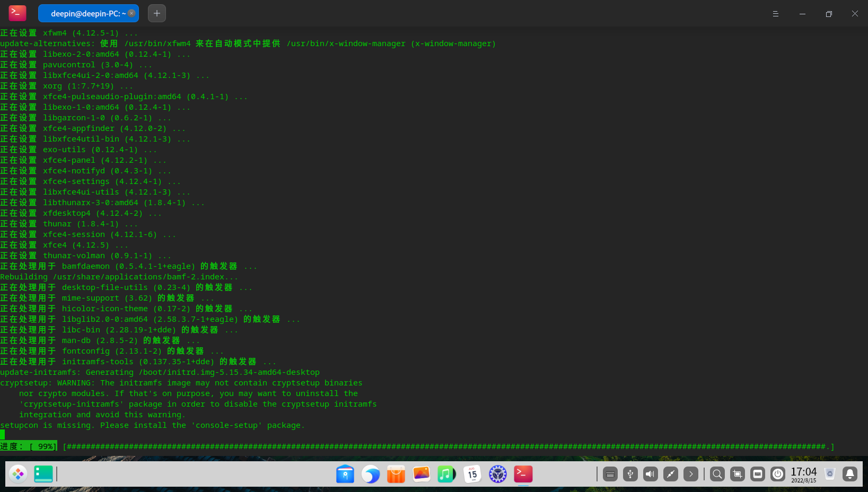Click the 'setupcon is missing' line
868x492 pixels.
153,425
